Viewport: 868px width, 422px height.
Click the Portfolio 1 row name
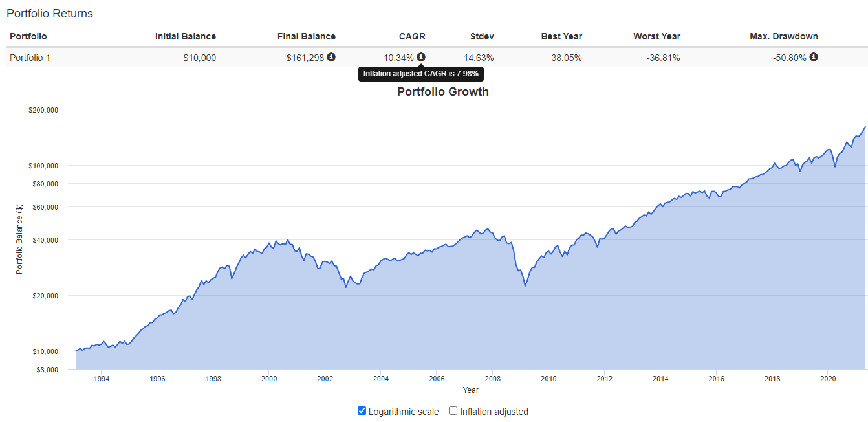pyautogui.click(x=30, y=58)
